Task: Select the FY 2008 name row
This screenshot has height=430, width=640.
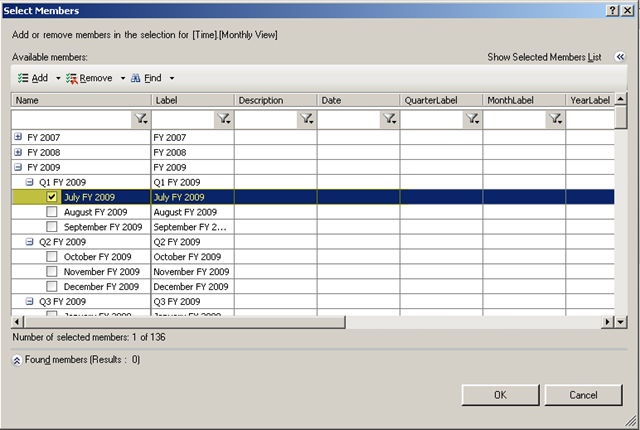Action: click(81, 152)
